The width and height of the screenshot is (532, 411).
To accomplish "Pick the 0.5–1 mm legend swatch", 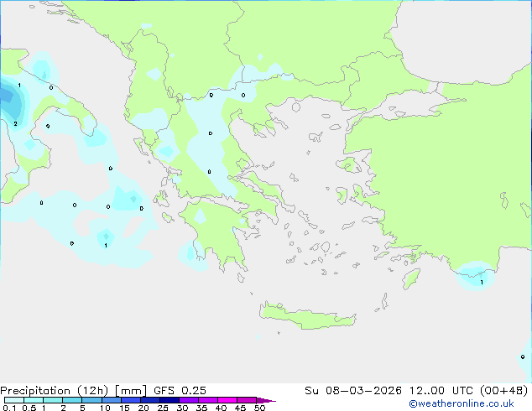I will click(34, 400).
